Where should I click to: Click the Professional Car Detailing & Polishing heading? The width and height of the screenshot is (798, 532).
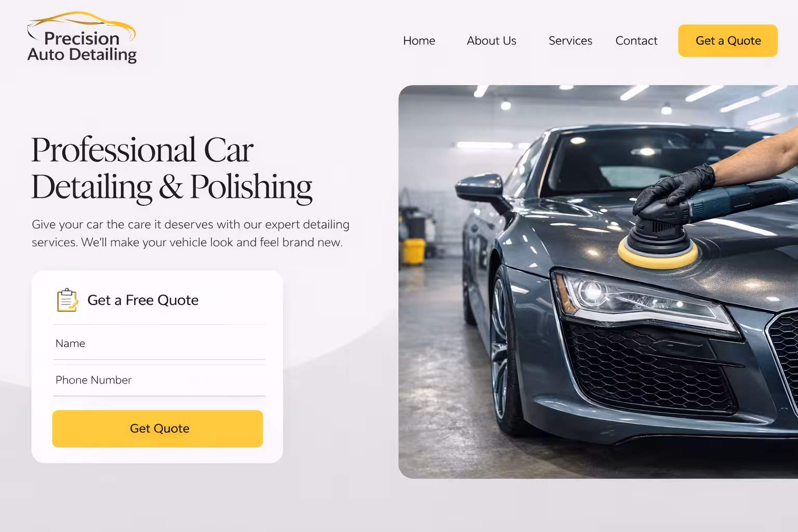(171, 168)
